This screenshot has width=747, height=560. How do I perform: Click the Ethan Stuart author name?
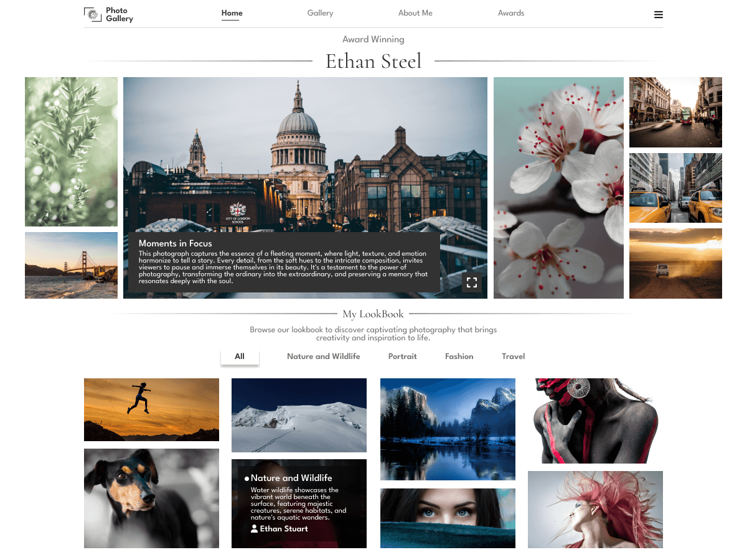(283, 528)
